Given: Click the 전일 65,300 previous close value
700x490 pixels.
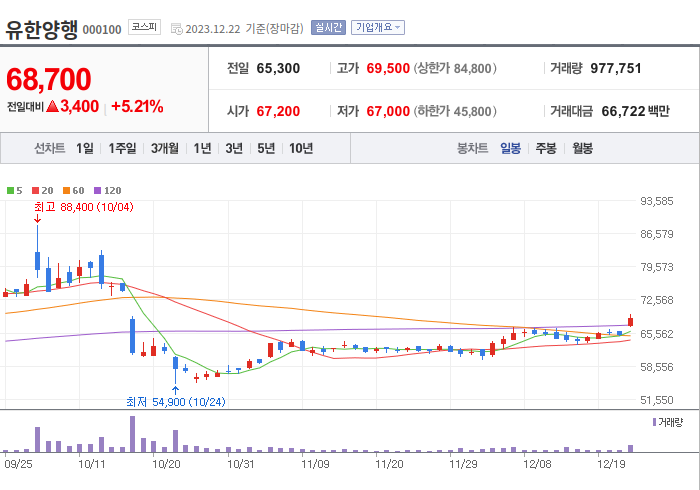Looking at the screenshot, I should point(278,68).
